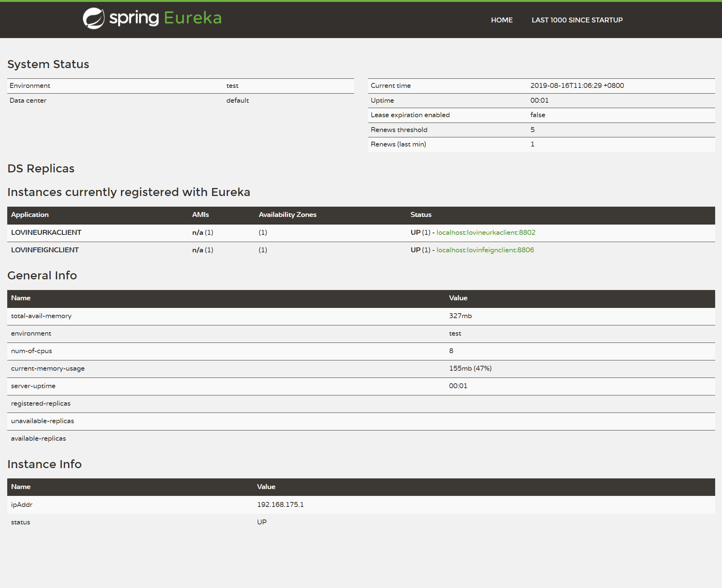
Task: Select LOVINFEIGNCLIENT application name
Action: coord(45,250)
